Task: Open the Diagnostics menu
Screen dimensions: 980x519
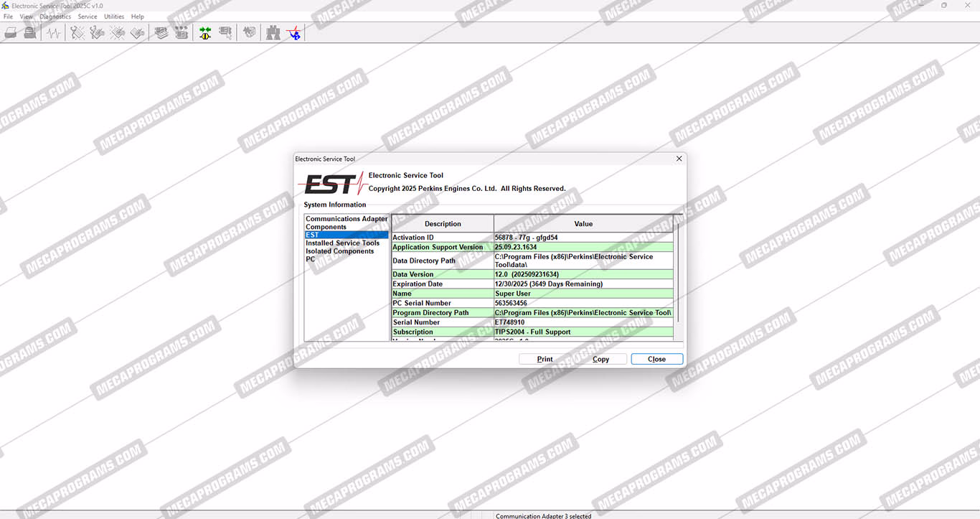Action: click(x=55, y=17)
